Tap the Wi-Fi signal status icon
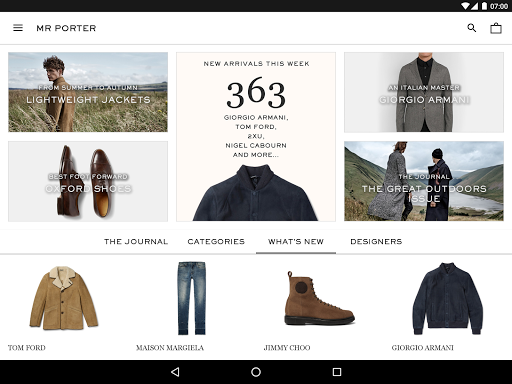This screenshot has width=512, height=384. pyautogui.click(x=466, y=6)
